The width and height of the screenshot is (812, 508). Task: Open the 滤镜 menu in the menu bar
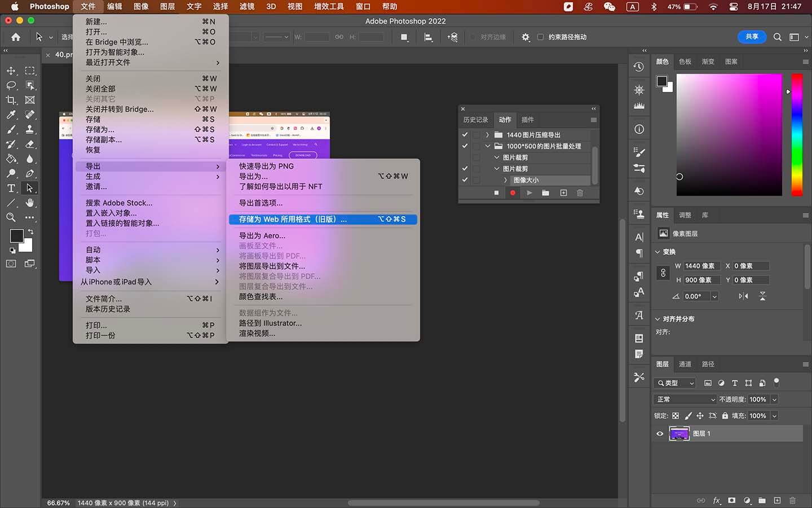pyautogui.click(x=246, y=7)
